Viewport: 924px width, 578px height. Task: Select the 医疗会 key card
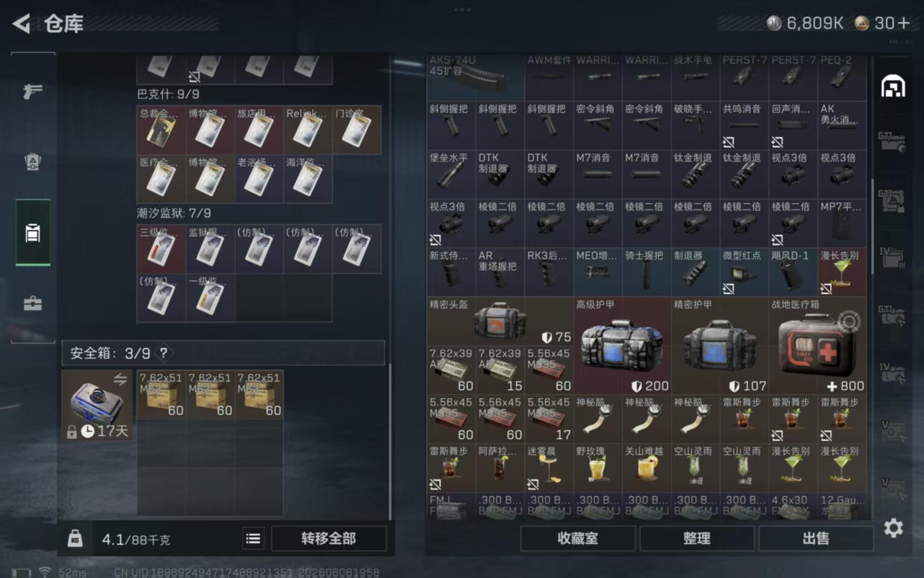coord(161,178)
